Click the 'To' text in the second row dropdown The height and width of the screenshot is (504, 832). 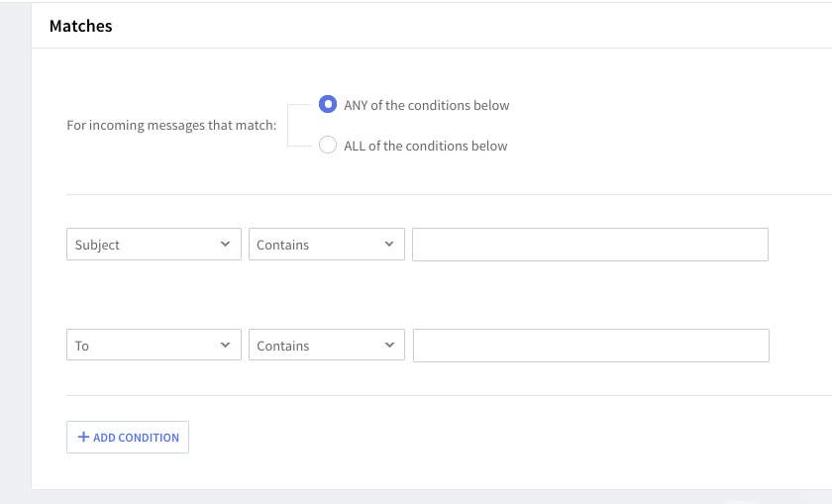tap(82, 346)
